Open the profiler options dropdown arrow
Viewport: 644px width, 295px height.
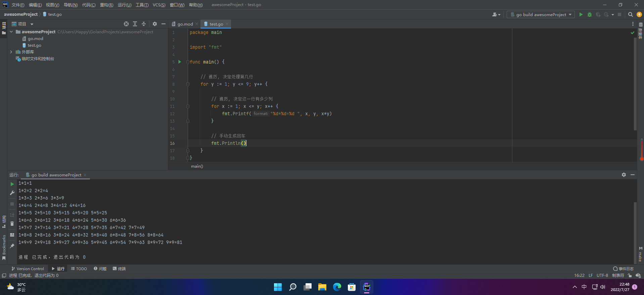613,14
